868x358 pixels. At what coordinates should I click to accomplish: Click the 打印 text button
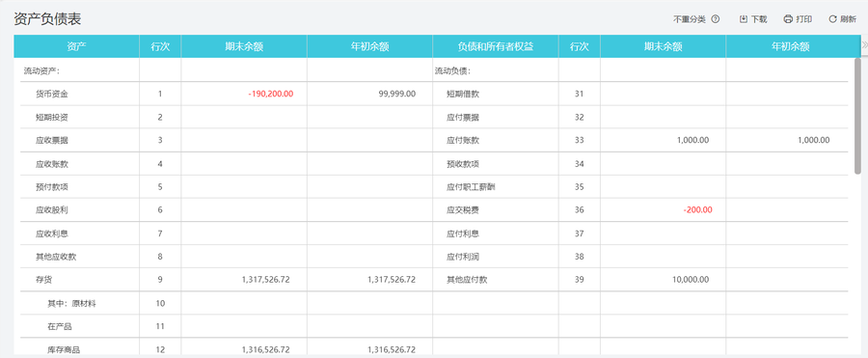point(803,19)
